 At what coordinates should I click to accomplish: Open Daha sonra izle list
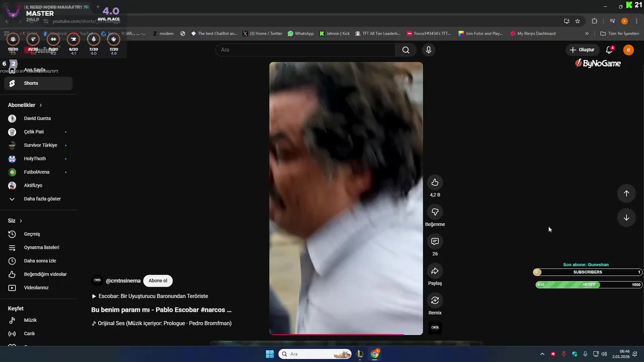[x=38, y=261]
